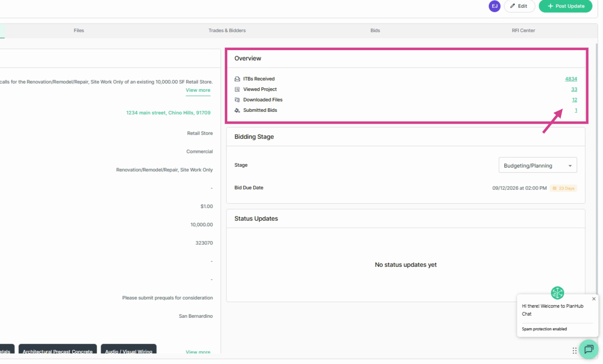This screenshot has width=603, height=364.
Task: Click the Commercial value
Action: pyautogui.click(x=199, y=152)
